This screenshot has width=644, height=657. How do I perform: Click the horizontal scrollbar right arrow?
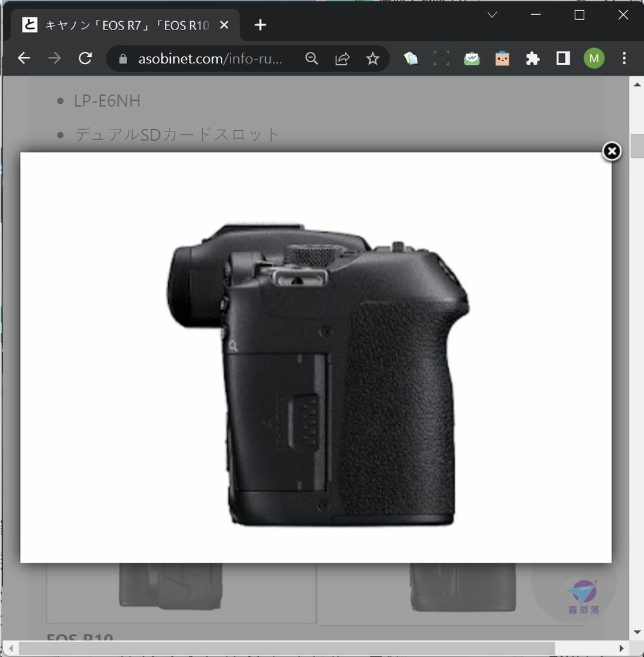[x=622, y=648]
